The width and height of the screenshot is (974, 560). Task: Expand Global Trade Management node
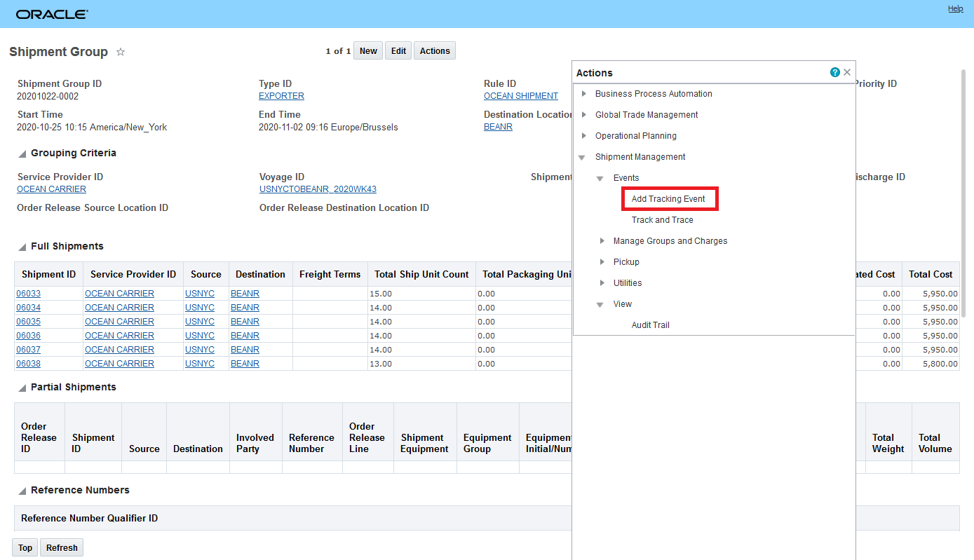583,115
